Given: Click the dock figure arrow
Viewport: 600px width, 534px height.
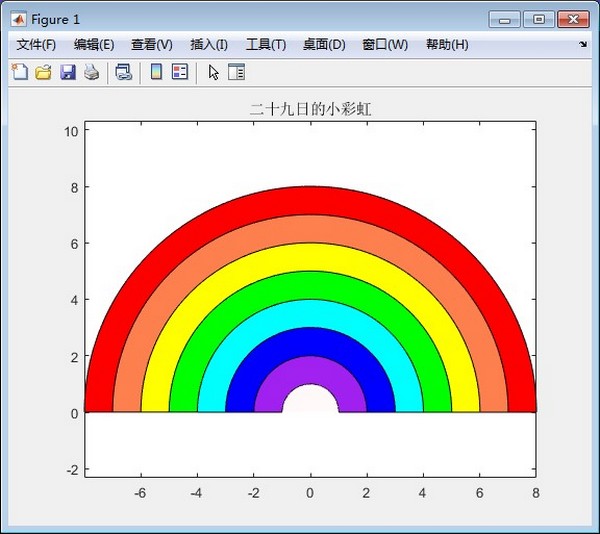Looking at the screenshot, I should [x=583, y=44].
